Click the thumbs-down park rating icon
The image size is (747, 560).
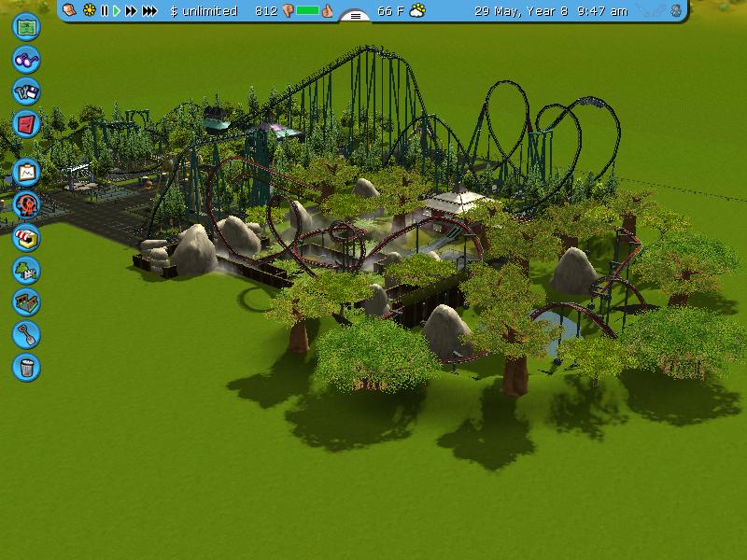pyautogui.click(x=288, y=10)
